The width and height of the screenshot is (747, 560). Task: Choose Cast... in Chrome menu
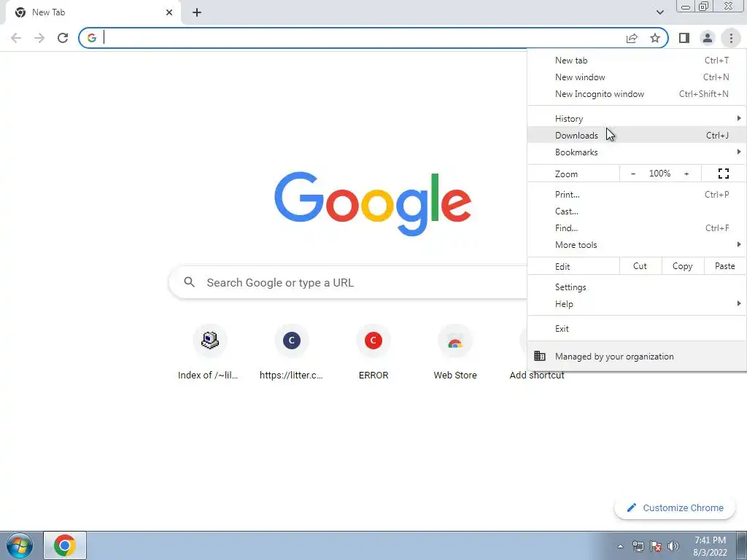click(x=637, y=211)
